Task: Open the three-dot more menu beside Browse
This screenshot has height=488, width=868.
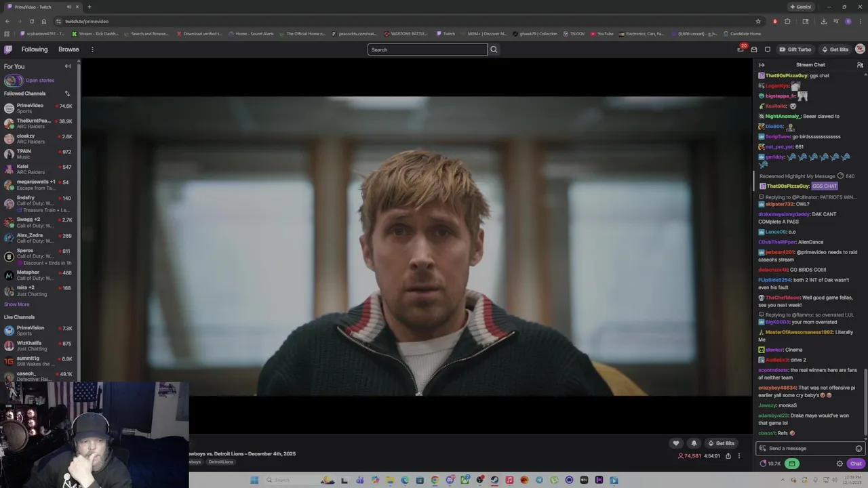Action: pyautogui.click(x=92, y=49)
